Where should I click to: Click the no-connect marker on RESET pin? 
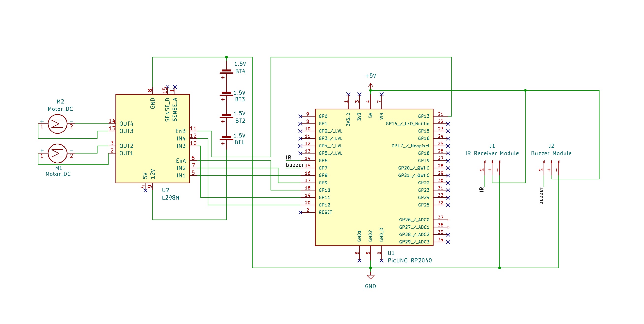(300, 212)
